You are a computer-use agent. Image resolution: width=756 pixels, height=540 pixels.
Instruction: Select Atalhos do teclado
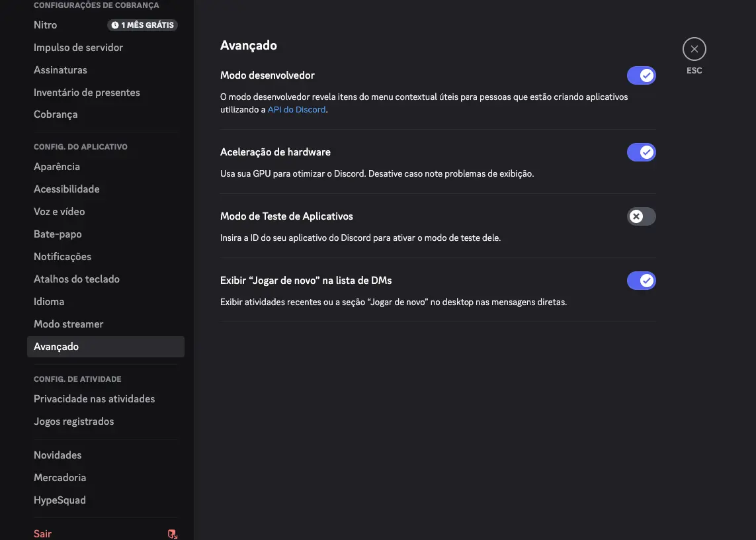77,279
